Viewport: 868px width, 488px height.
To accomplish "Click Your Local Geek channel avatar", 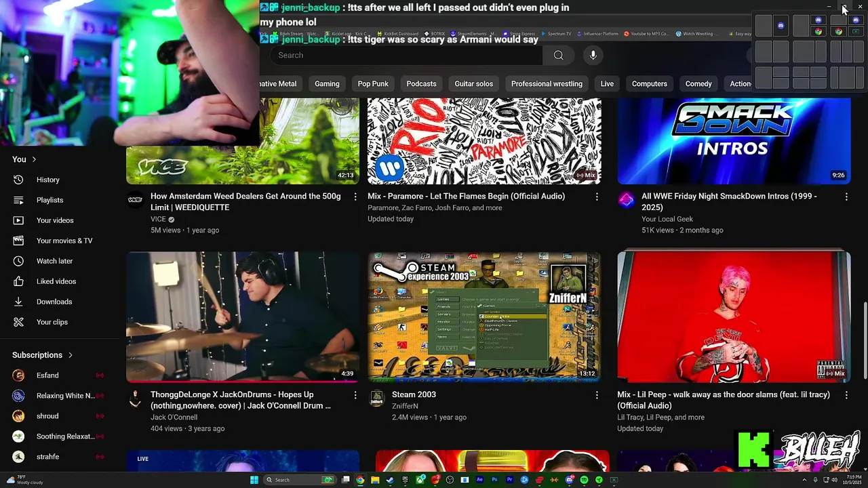I will tap(626, 199).
